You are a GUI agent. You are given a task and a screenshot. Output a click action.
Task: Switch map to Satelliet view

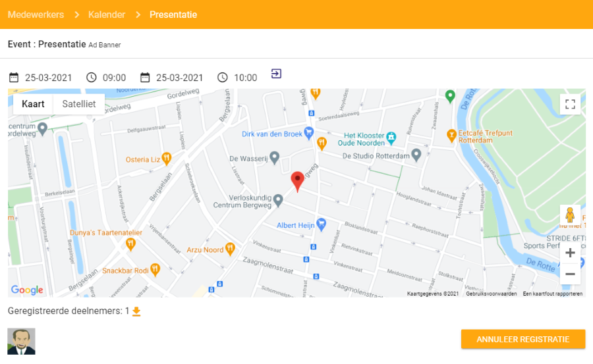pyautogui.click(x=78, y=104)
